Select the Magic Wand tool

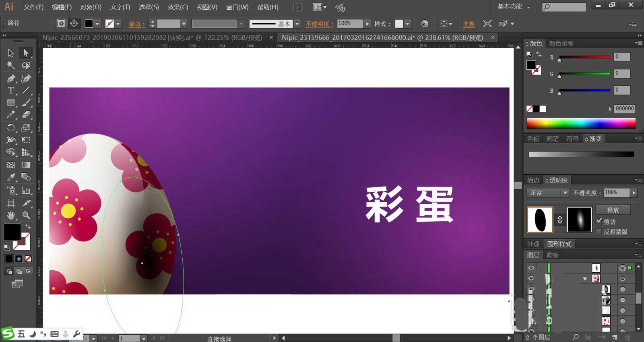[x=11, y=65]
